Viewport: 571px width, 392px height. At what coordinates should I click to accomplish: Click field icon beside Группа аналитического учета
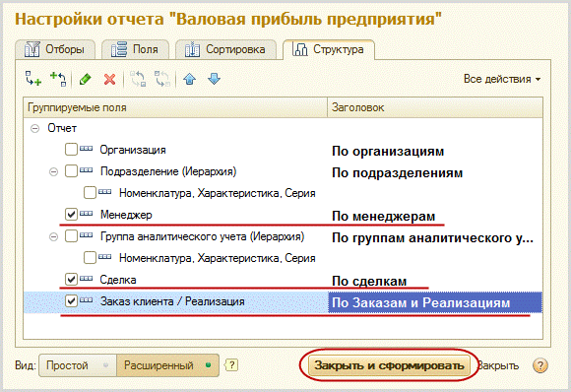pyautogui.click(x=86, y=235)
